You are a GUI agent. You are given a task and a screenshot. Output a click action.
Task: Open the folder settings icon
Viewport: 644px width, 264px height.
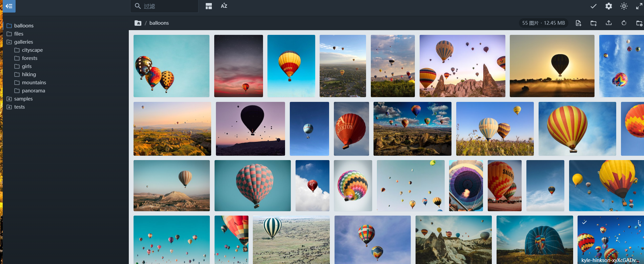click(x=639, y=23)
